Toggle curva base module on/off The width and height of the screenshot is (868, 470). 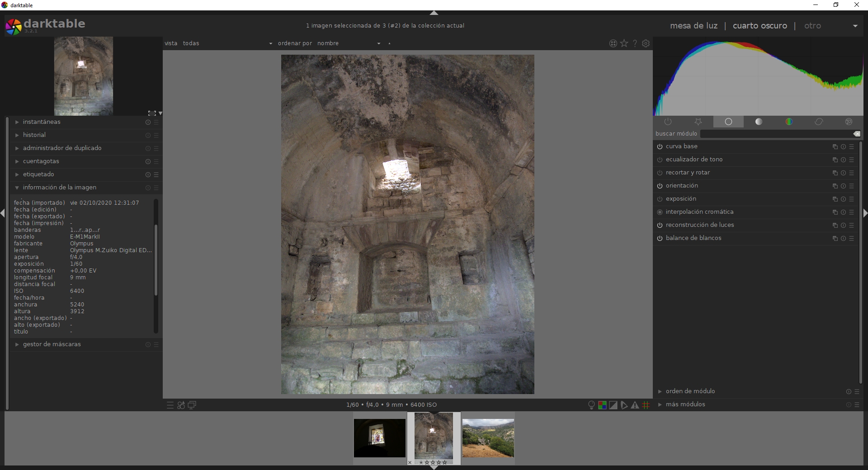660,146
